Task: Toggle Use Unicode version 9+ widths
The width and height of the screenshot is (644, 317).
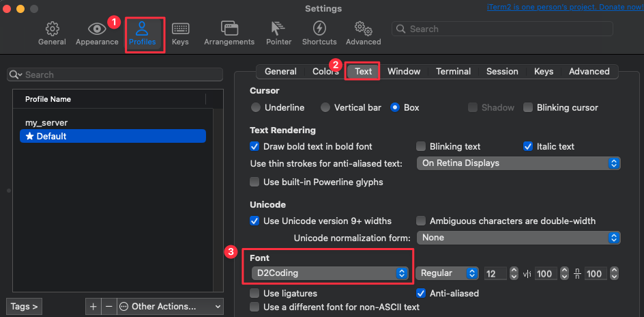Action: click(x=254, y=221)
